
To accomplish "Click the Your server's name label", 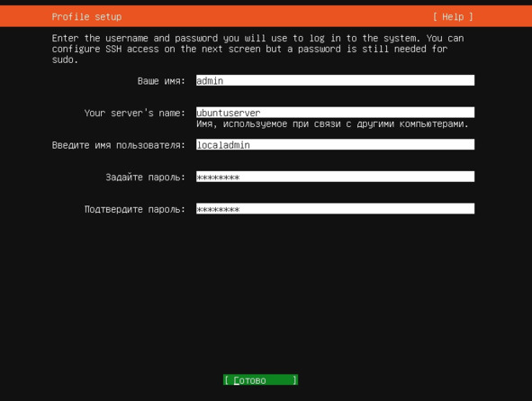I will [135, 113].
